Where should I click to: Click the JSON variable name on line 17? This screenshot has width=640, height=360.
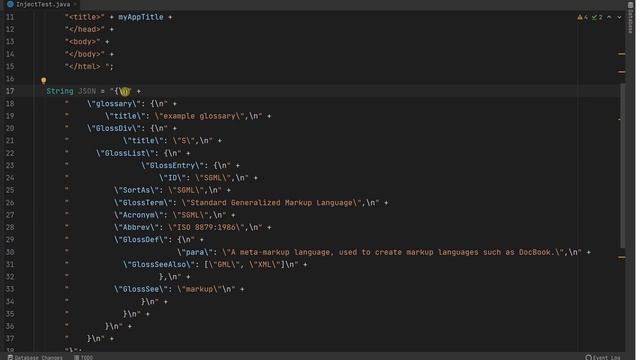point(87,91)
